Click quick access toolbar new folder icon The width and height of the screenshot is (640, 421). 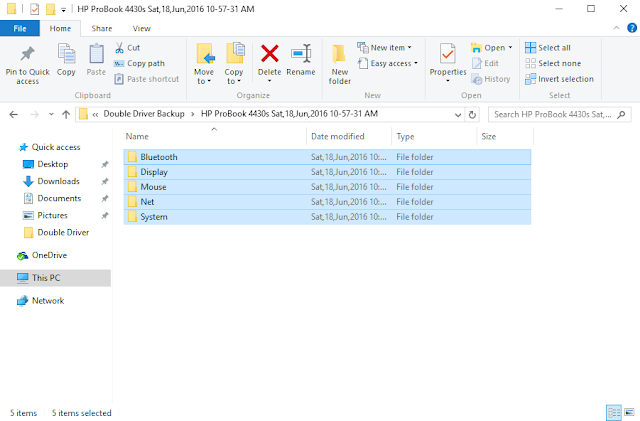coord(50,9)
